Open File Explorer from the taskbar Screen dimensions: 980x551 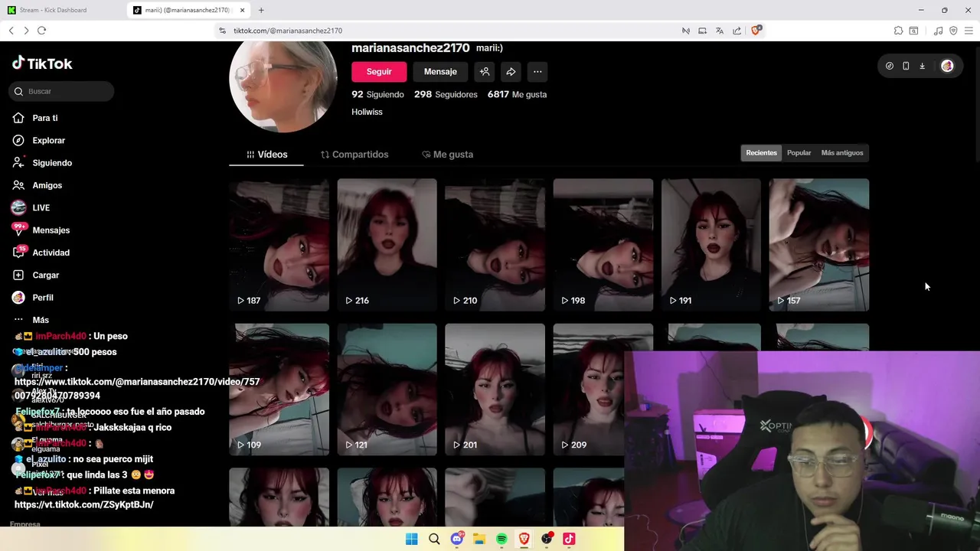pos(479,539)
